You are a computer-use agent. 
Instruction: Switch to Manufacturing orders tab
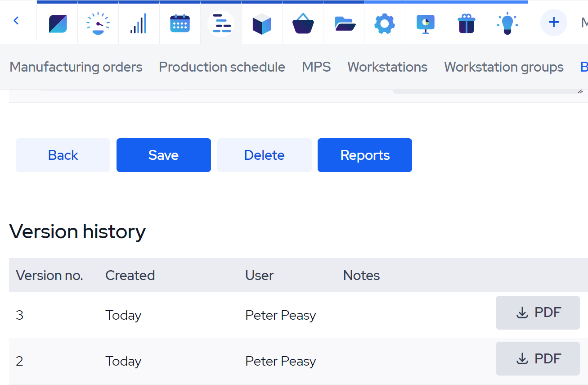click(x=76, y=67)
